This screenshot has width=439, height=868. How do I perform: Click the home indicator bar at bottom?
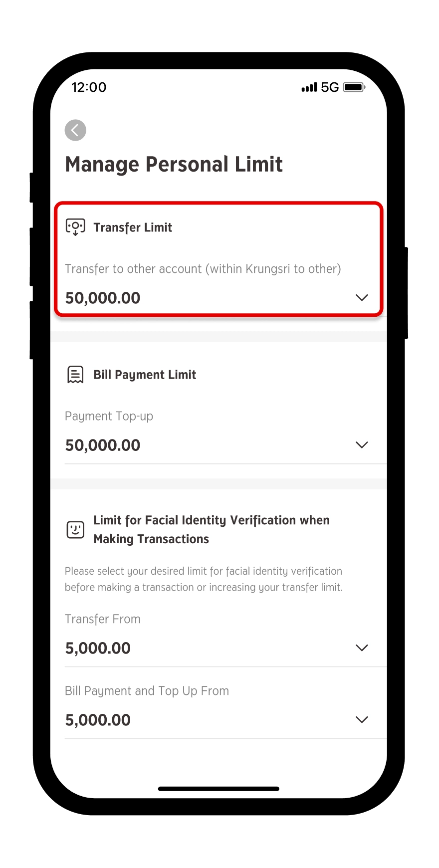(219, 789)
